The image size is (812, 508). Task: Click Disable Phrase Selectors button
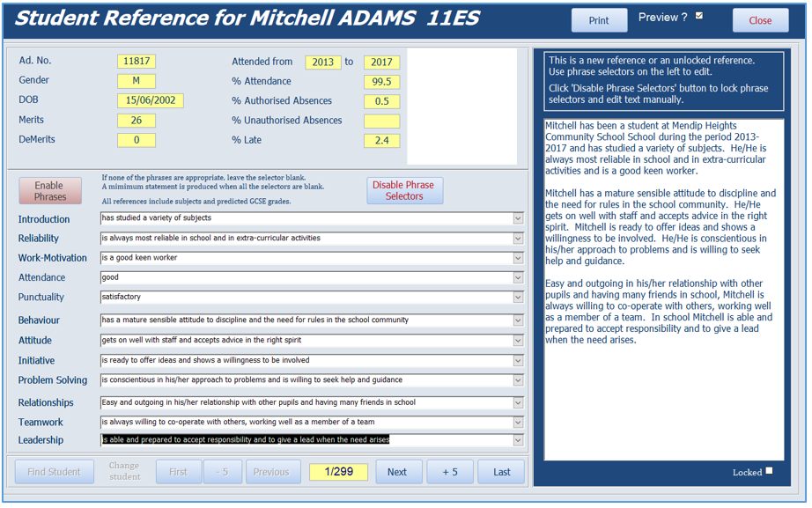(404, 190)
